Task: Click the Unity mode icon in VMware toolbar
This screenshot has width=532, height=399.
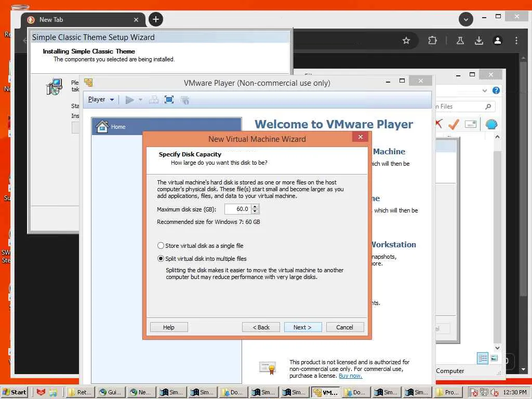Action: (x=185, y=100)
